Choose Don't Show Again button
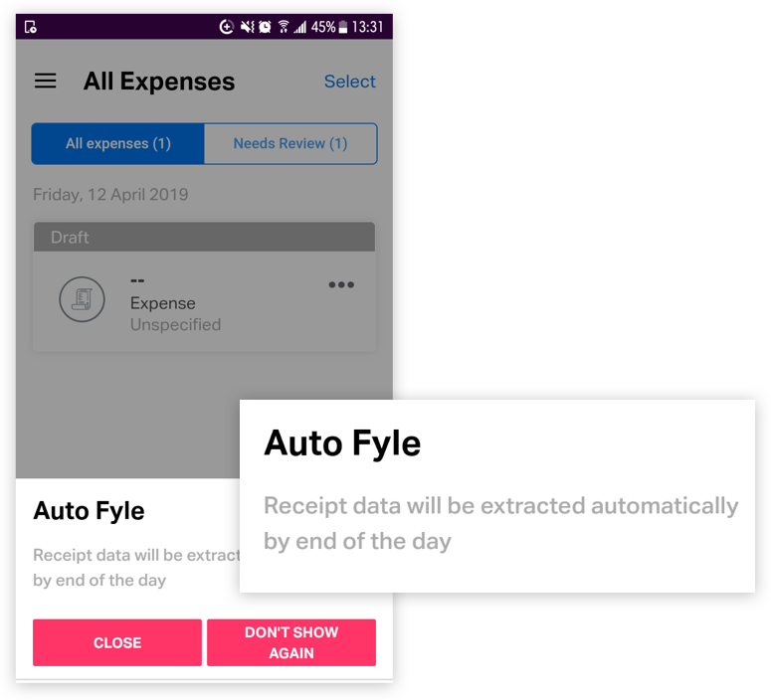The image size is (771, 700). pyautogui.click(x=291, y=642)
